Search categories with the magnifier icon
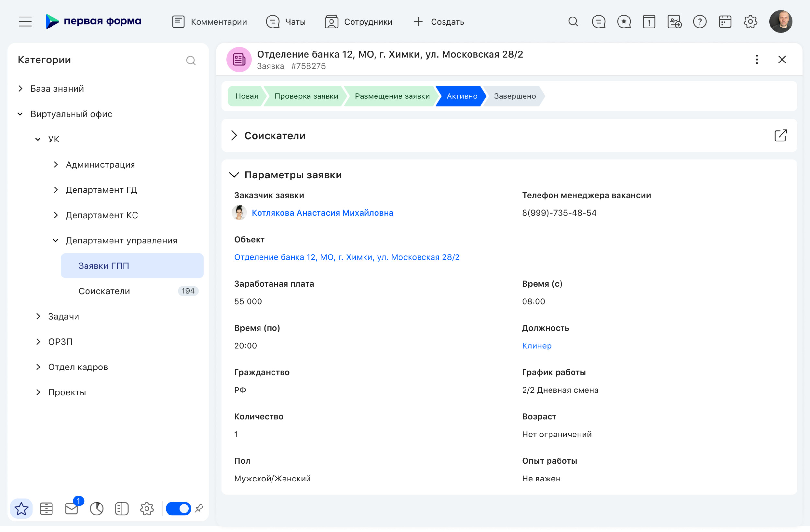The height and width of the screenshot is (532, 810). click(191, 61)
